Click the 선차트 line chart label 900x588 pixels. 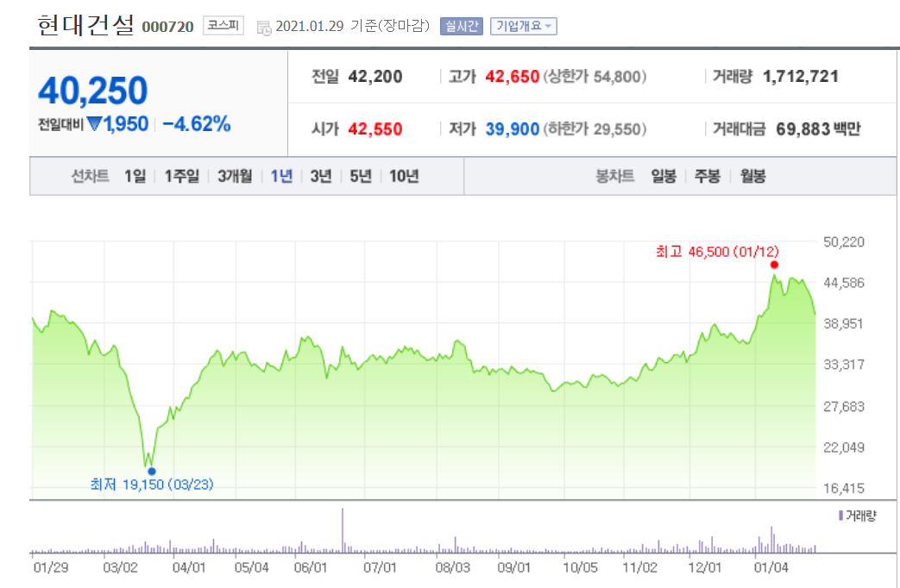click(90, 176)
